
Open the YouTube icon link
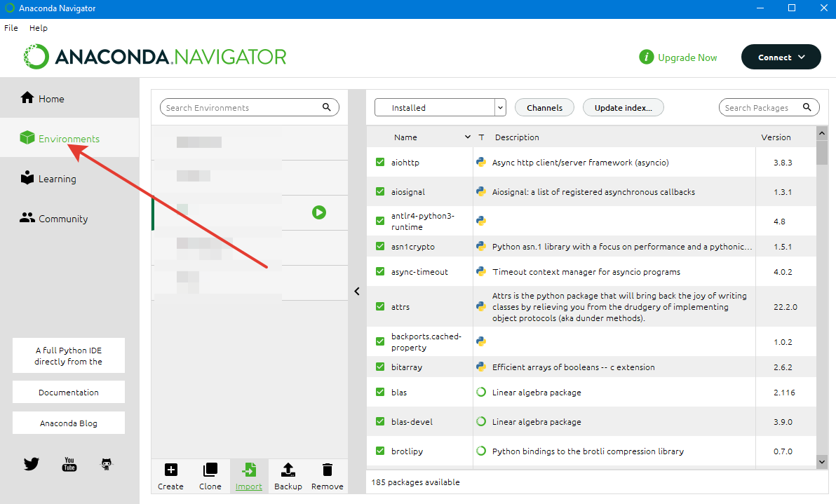pyautogui.click(x=69, y=464)
